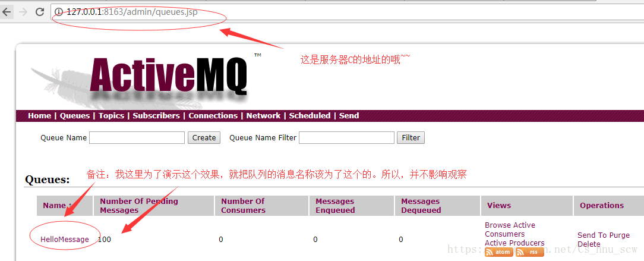Click the Queue Name Filter input field
Image resolution: width=644 pixels, height=261 pixels.
[346, 138]
